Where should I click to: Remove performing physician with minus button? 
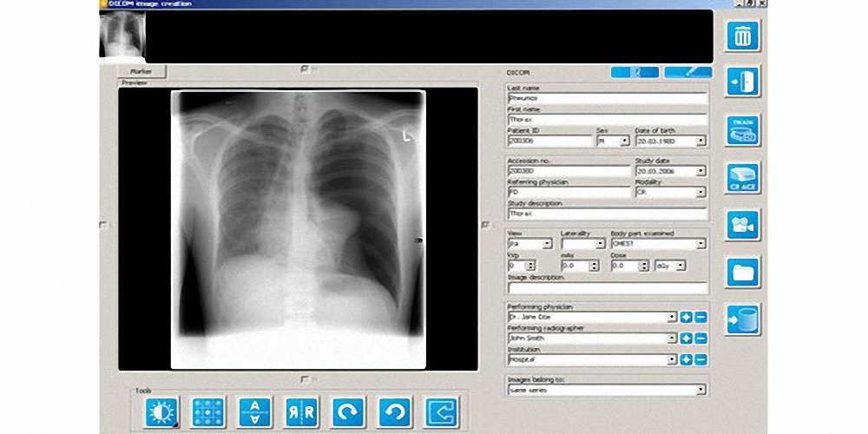700,317
